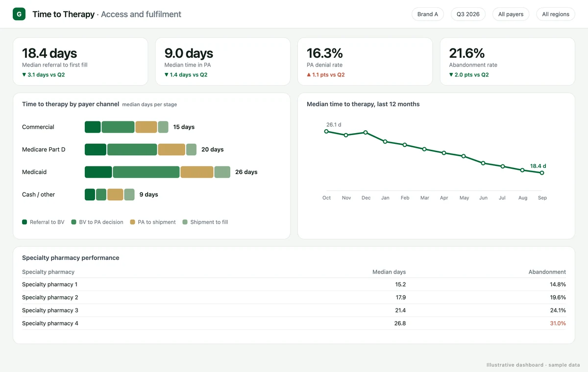Click the 9.0 days KPI value

click(x=189, y=53)
